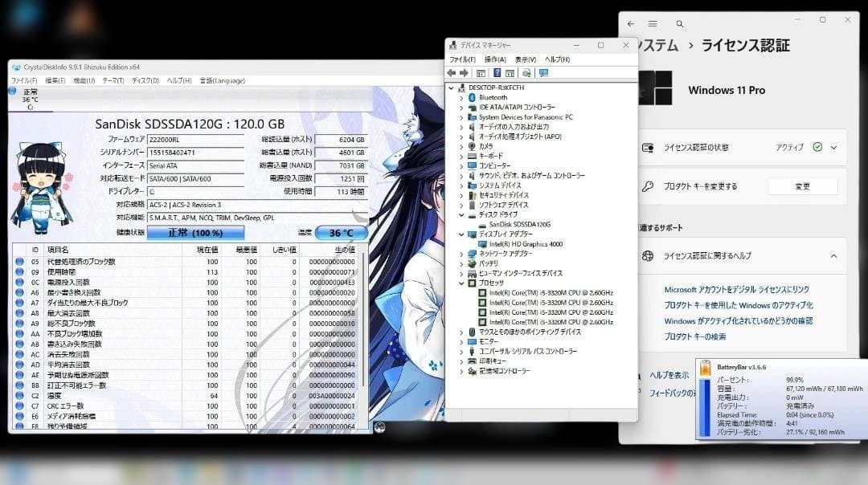Toggle console tree icon in Device Manager toolbar
Screen dimensions: 868x485
click(481, 73)
